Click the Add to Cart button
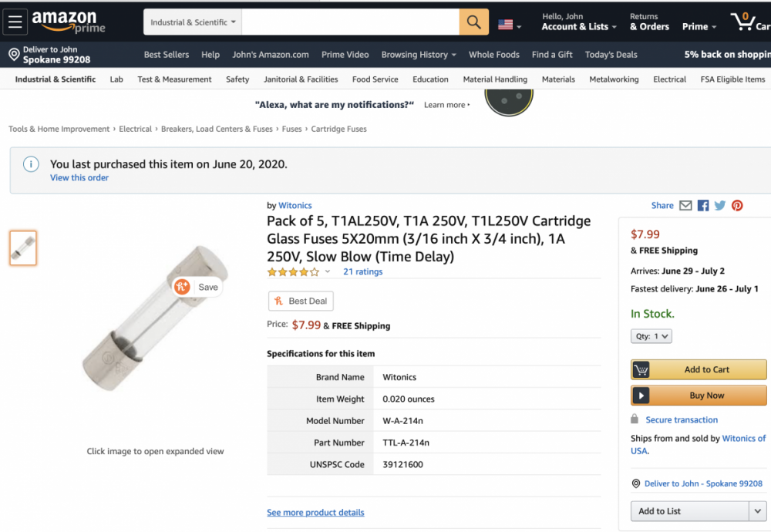This screenshot has width=771, height=532. (x=699, y=369)
